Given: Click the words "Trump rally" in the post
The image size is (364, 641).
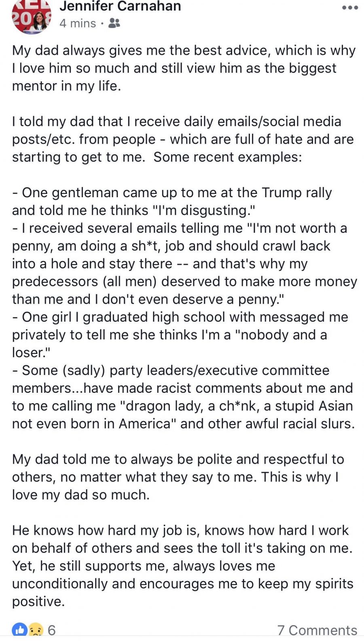Looking at the screenshot, I should click(x=297, y=193).
